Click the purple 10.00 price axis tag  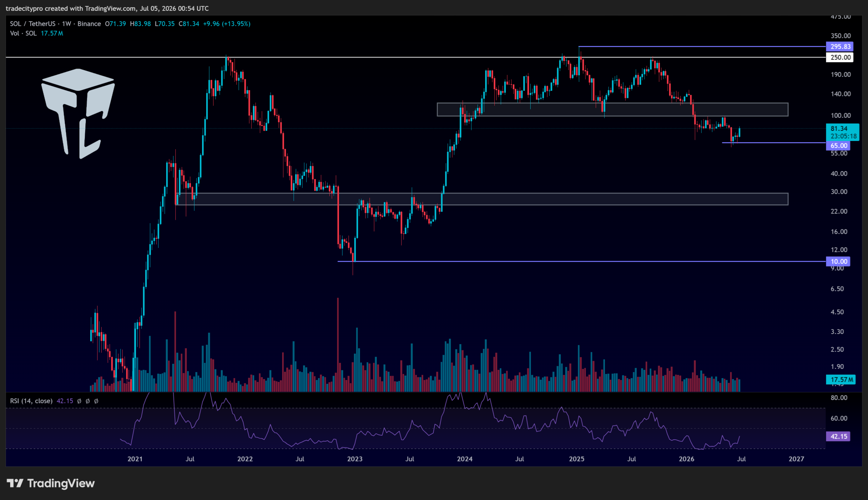pos(838,261)
